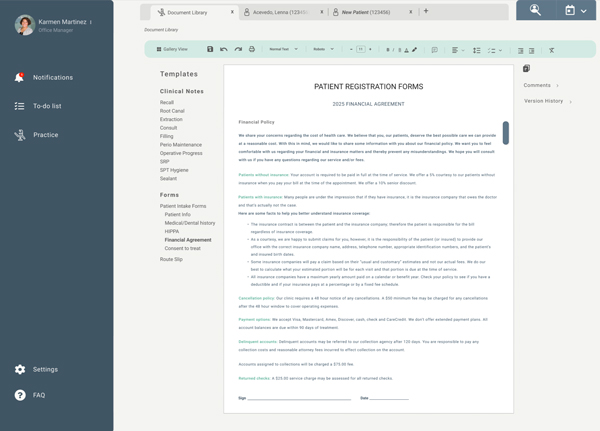Viewport: 600px width, 431px height.
Task: Select the Operative Progress template
Action: coord(181,153)
